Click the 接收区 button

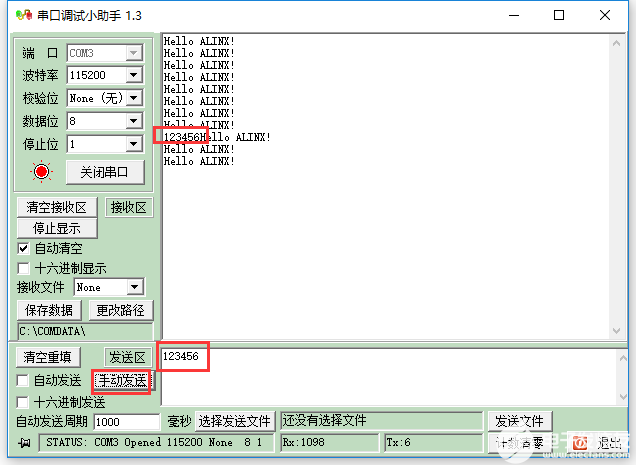point(129,207)
